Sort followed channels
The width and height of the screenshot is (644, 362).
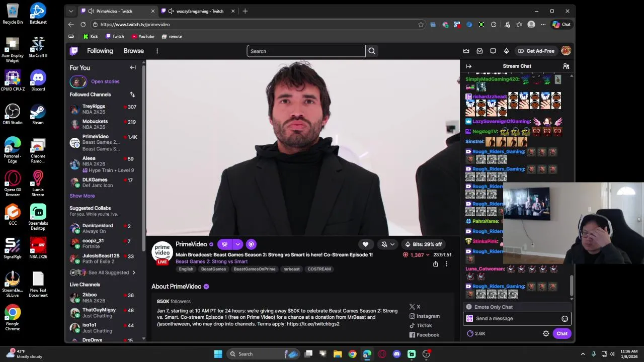coord(132,95)
